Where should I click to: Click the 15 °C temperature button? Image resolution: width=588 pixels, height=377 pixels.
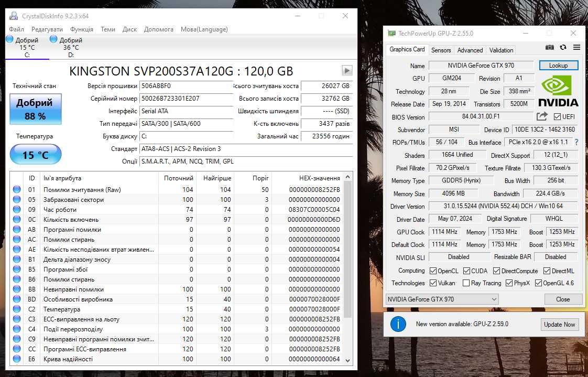(x=36, y=155)
